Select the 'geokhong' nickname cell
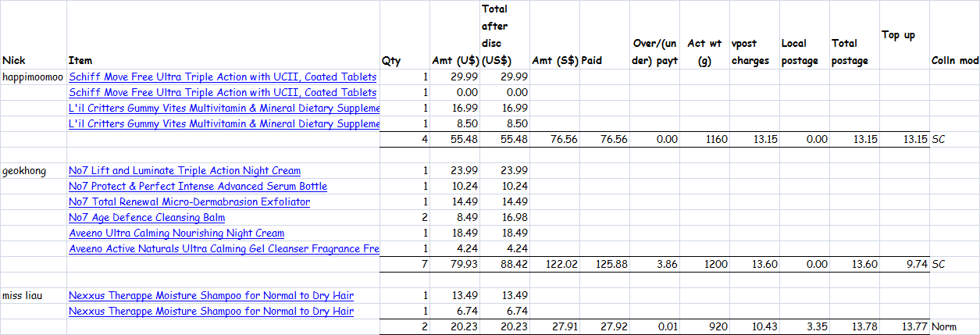Image resolution: width=980 pixels, height=335 pixels. pyautogui.click(x=34, y=171)
